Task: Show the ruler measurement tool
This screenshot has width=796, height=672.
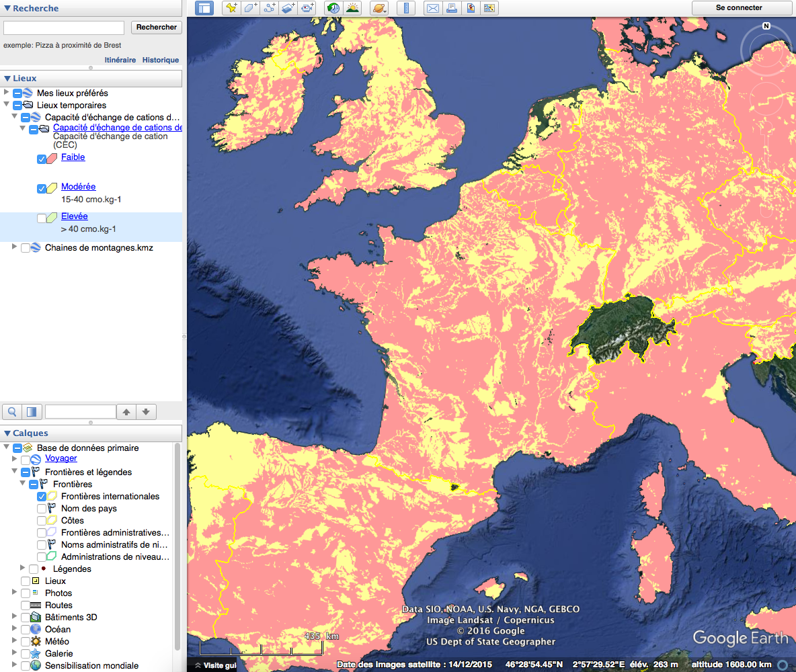Action: pos(407,8)
